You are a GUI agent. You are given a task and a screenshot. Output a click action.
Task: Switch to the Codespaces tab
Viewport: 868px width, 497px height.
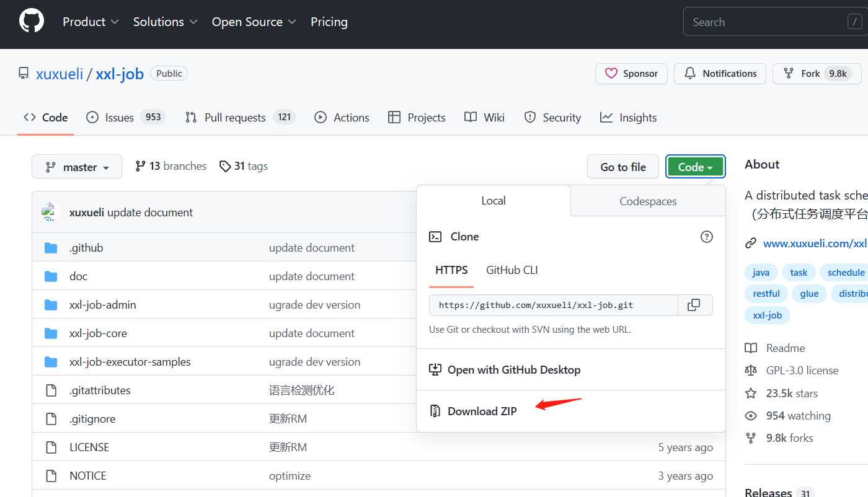(x=648, y=201)
